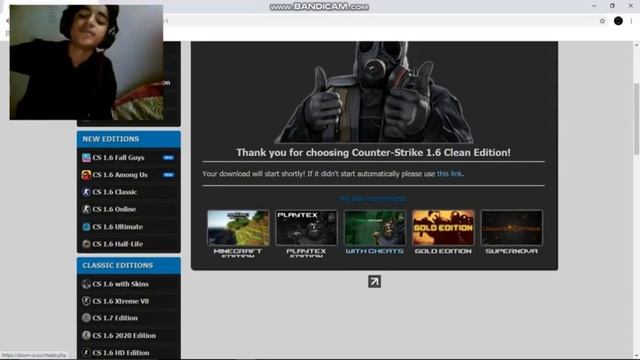Open CS 1.6 Fall Guys edition
The height and width of the screenshot is (360, 640).
click(x=118, y=158)
